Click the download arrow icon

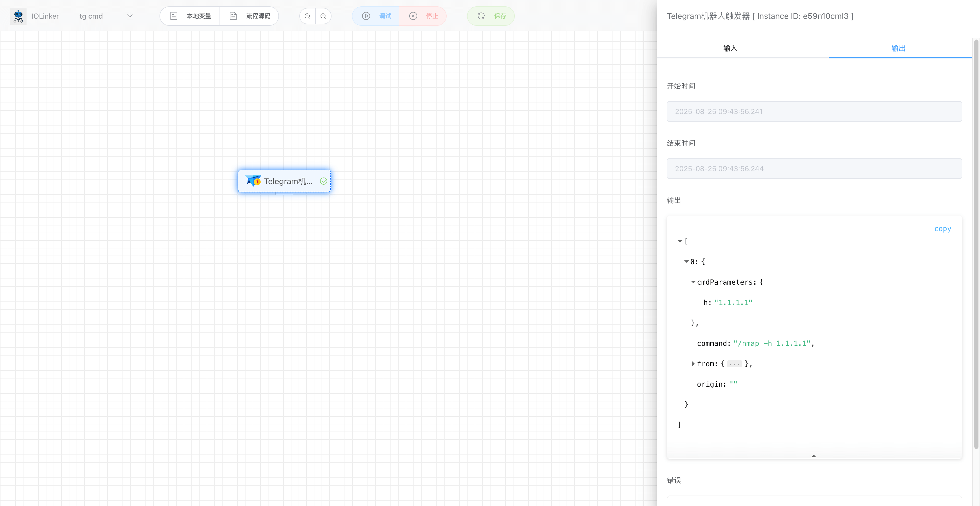pyautogui.click(x=130, y=16)
